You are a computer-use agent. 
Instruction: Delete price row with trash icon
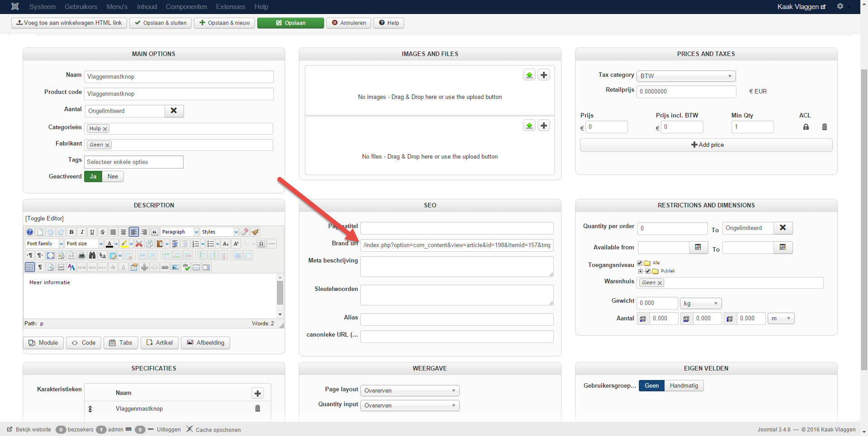[824, 127]
